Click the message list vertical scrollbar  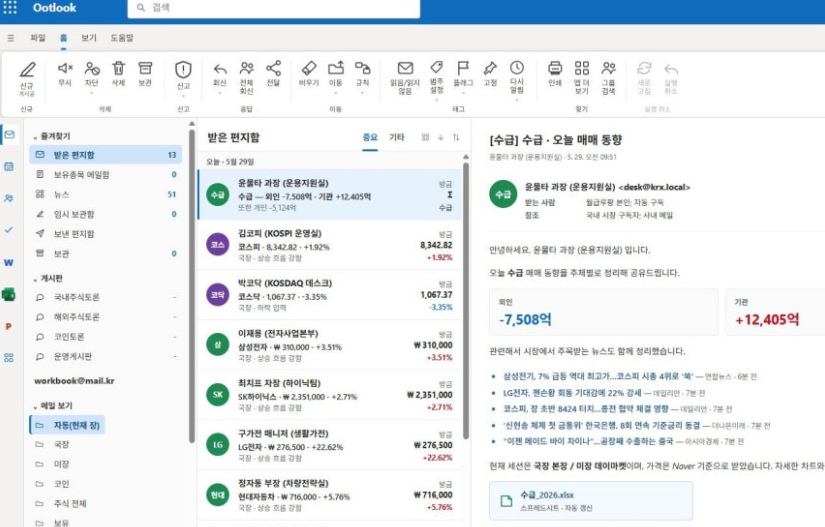click(x=466, y=300)
